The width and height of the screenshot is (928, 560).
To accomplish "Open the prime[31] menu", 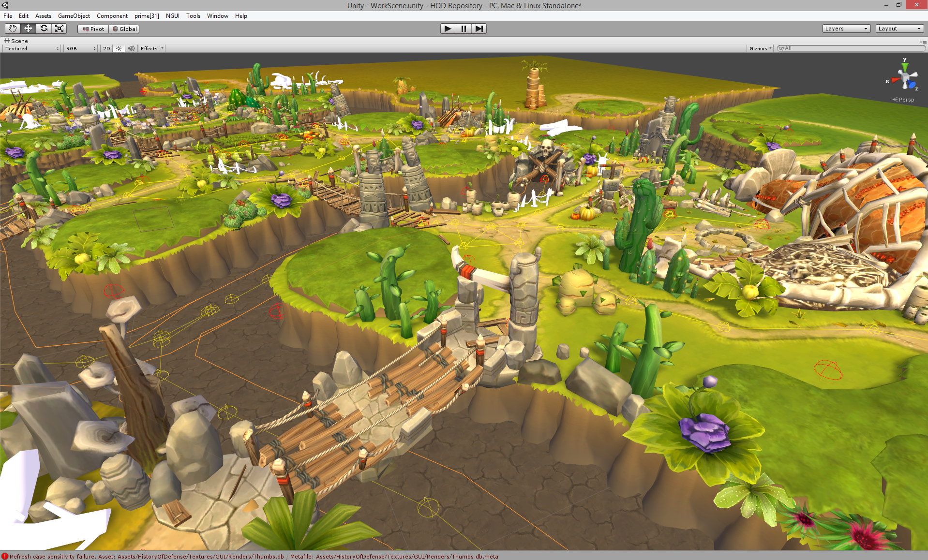I will [x=147, y=16].
